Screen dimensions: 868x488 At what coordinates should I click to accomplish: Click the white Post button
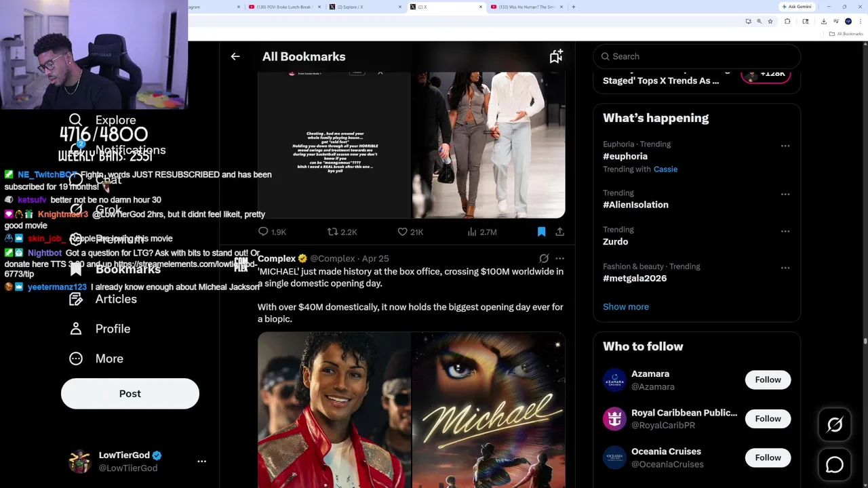tap(130, 394)
